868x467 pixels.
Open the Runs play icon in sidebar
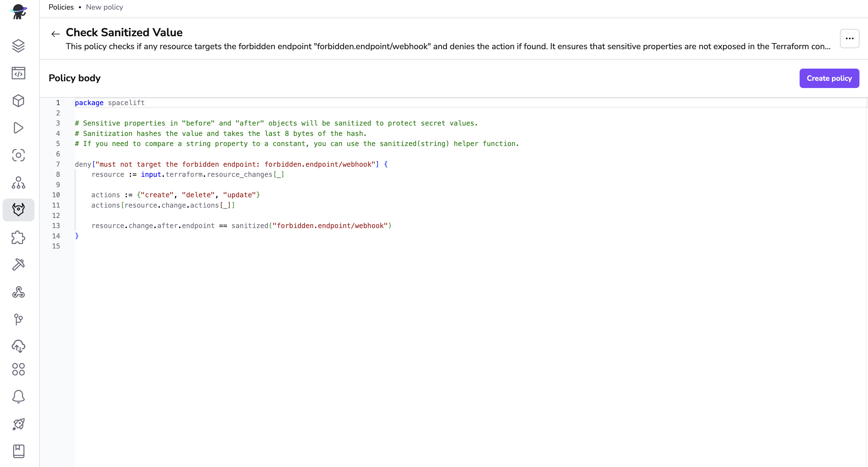[x=18, y=128]
